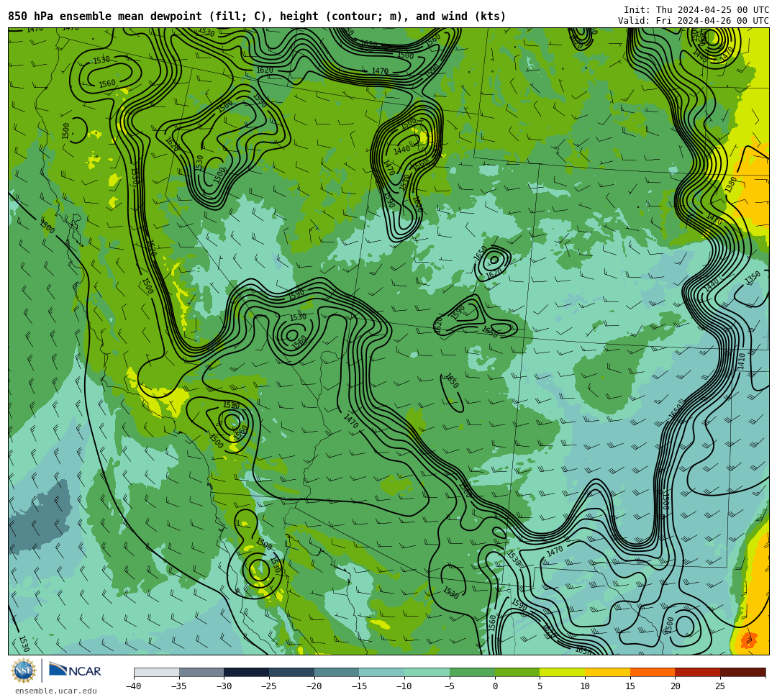Click the -15 colorbar tick label
Screen dimensions: 777x700
click(359, 686)
